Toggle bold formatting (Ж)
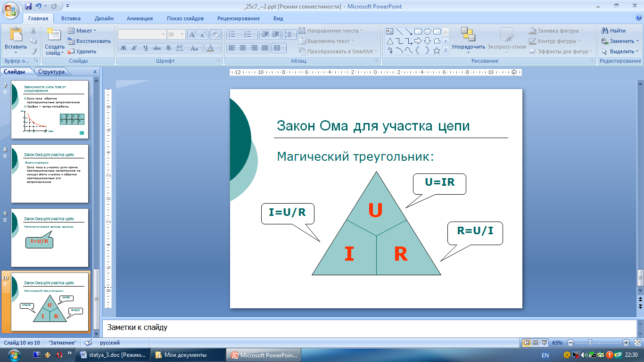 coord(123,48)
